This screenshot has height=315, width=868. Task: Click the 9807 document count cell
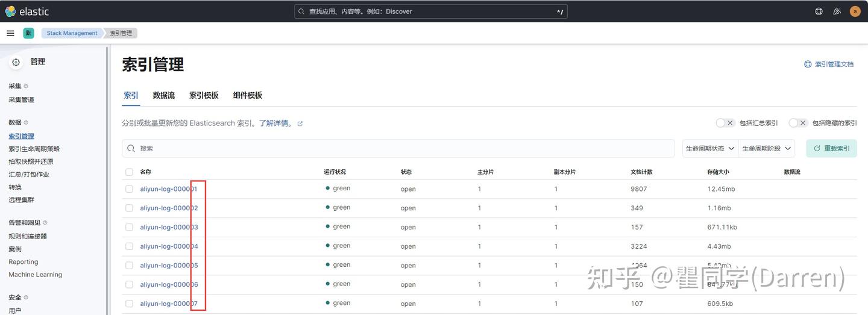pos(639,189)
